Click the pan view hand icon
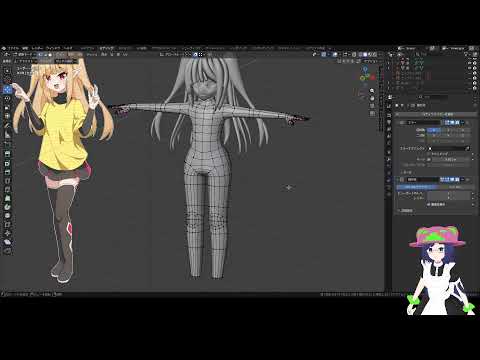Viewport: 480px width, 360px height. (x=372, y=98)
